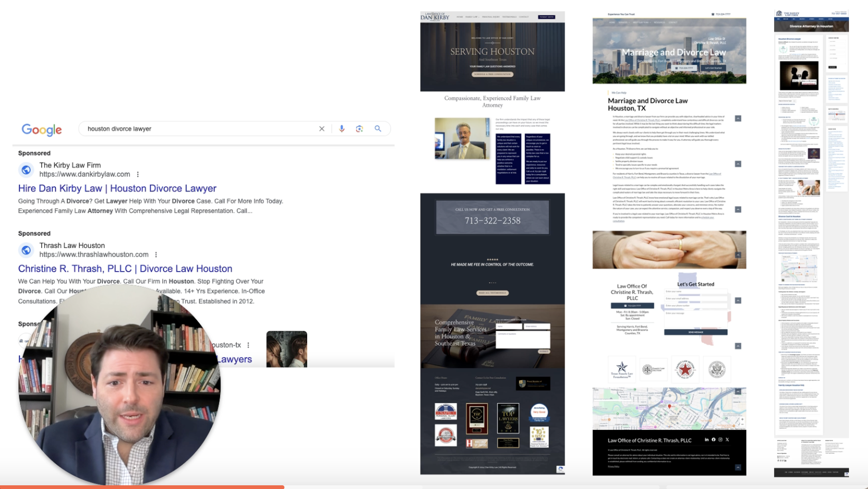Open the Instagram icon in Thrash footer
This screenshot has width=868, height=489.
pyautogui.click(x=720, y=439)
